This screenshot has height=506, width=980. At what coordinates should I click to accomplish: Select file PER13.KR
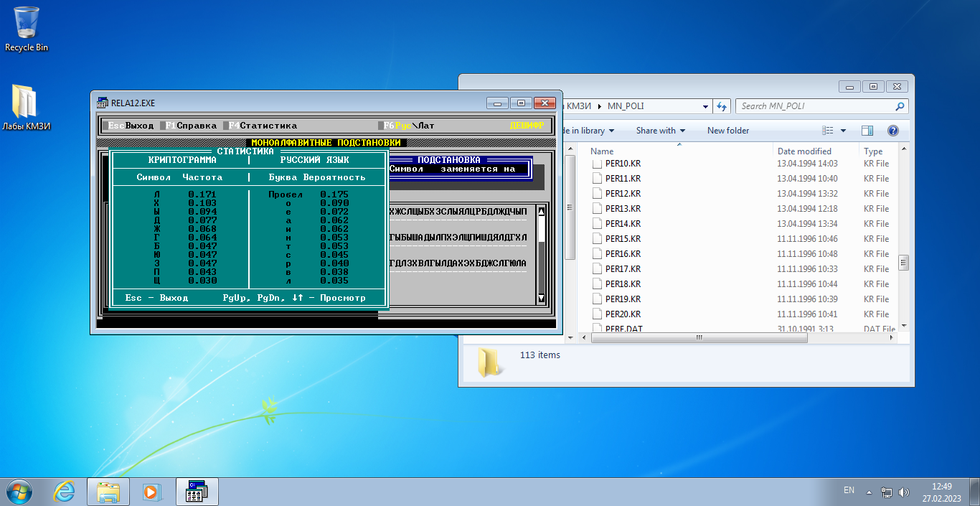tap(623, 209)
